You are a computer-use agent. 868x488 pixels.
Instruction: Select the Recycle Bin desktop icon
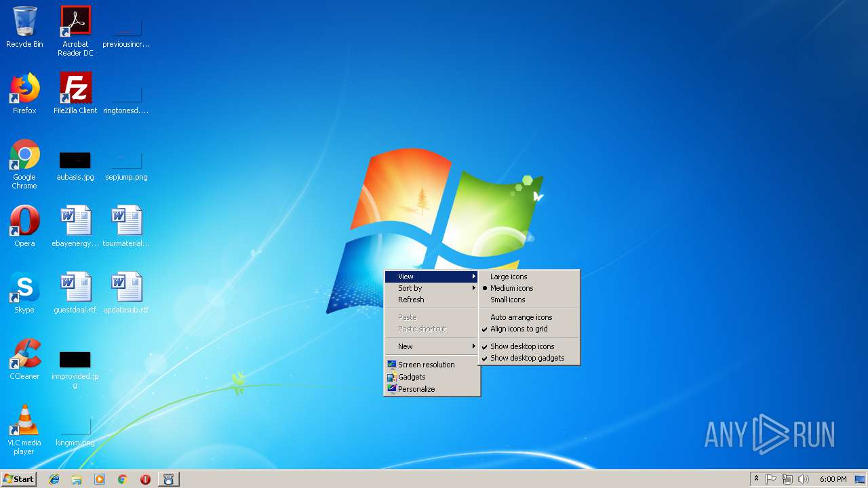point(24,27)
